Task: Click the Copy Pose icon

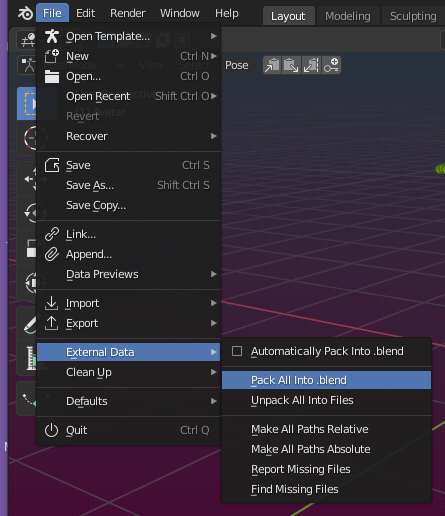Action: pos(272,65)
